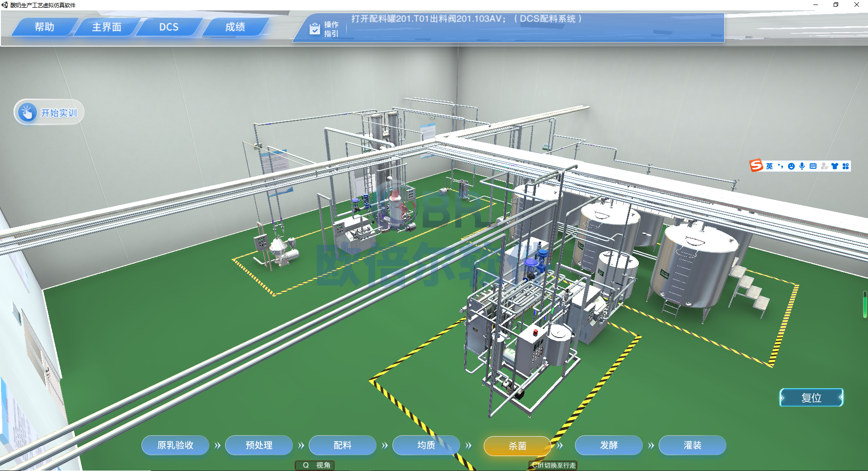The image size is (868, 471).
Task: Click the hand icon on 开始实训
Action: pyautogui.click(x=27, y=112)
